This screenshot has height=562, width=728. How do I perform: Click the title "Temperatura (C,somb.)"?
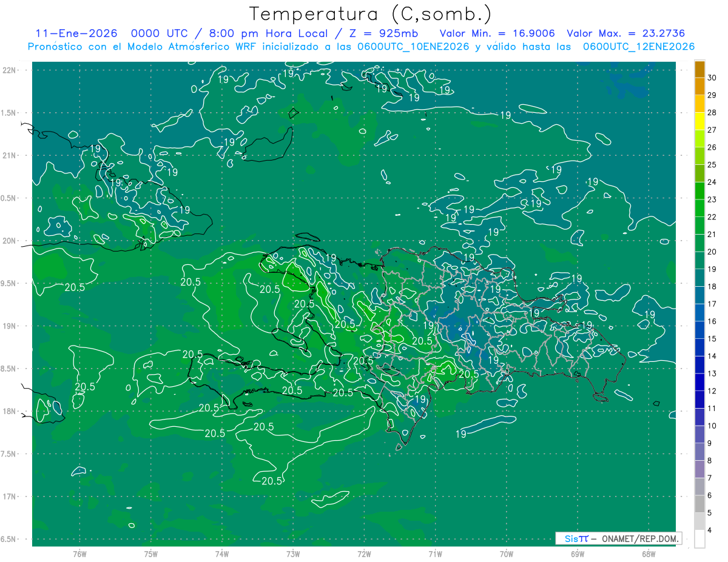point(371,14)
